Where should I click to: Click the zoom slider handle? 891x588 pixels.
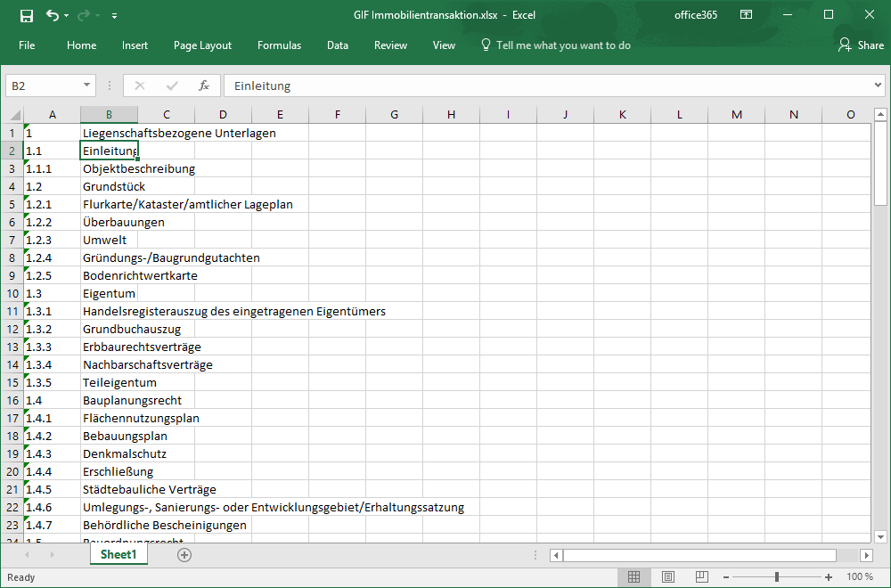pos(777,577)
